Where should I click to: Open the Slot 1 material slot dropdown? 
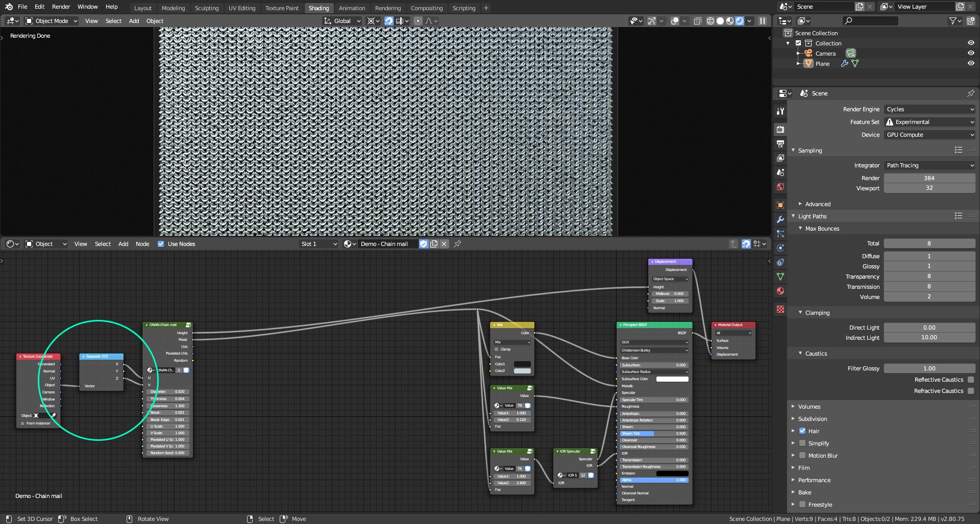pos(319,244)
